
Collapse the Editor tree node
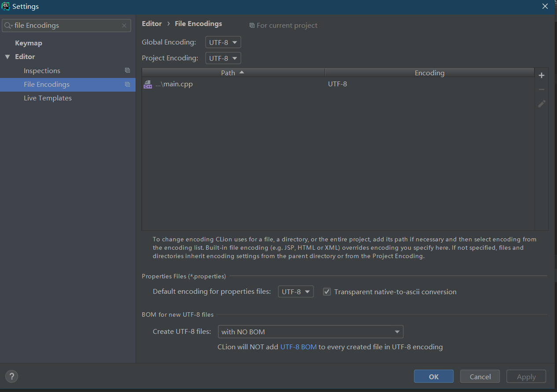coord(7,57)
